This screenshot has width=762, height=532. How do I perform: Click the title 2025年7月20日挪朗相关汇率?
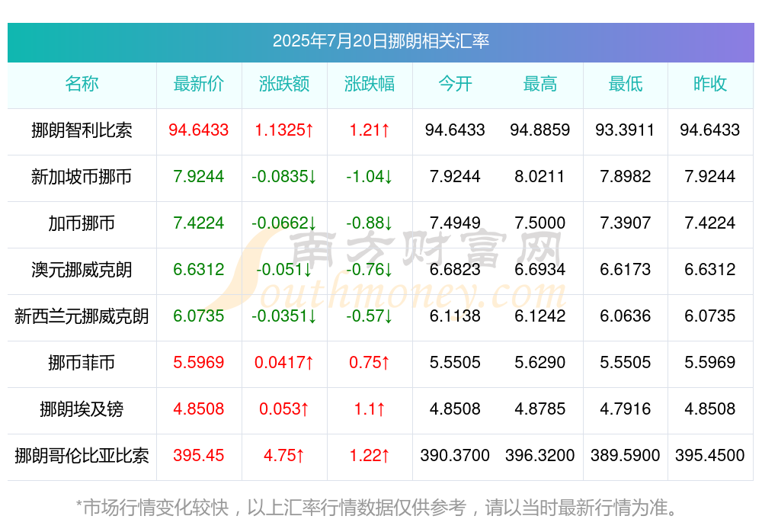point(380,41)
